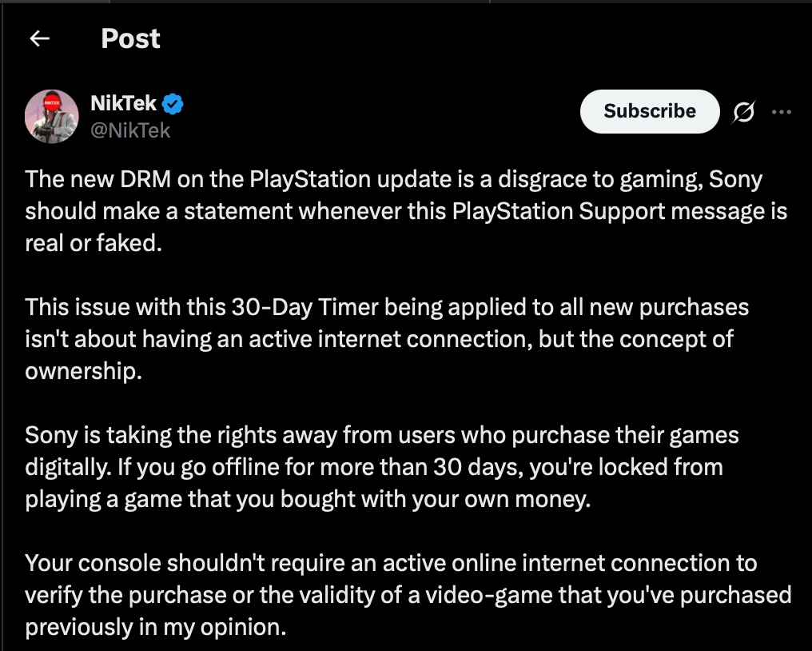
Task: Open NikTek's profile avatar
Action: pos(52,115)
